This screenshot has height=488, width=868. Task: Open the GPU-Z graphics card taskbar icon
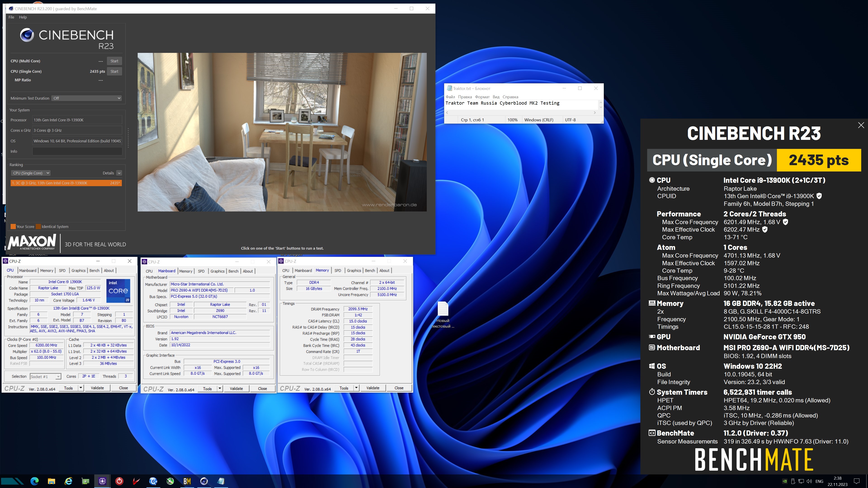coord(85,481)
